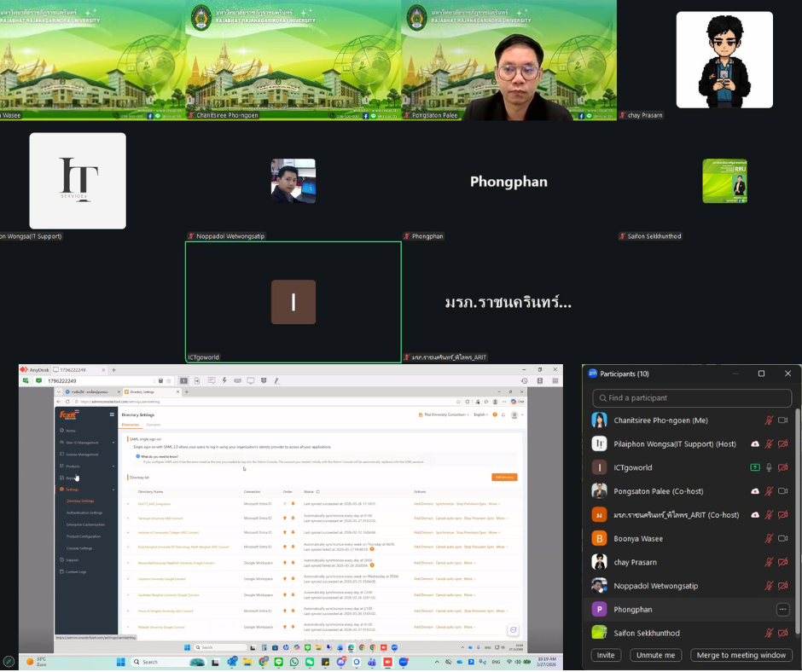Focus the Find a participant search field
802x672 pixels.
point(691,398)
